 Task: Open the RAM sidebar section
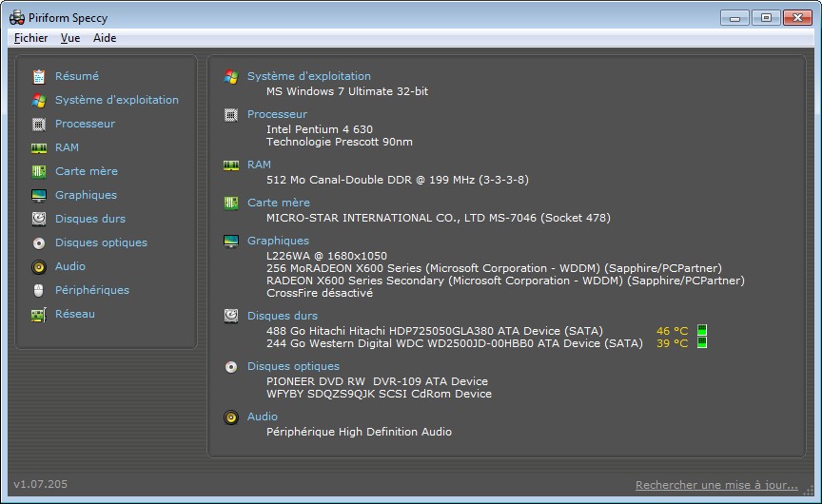pos(68,147)
